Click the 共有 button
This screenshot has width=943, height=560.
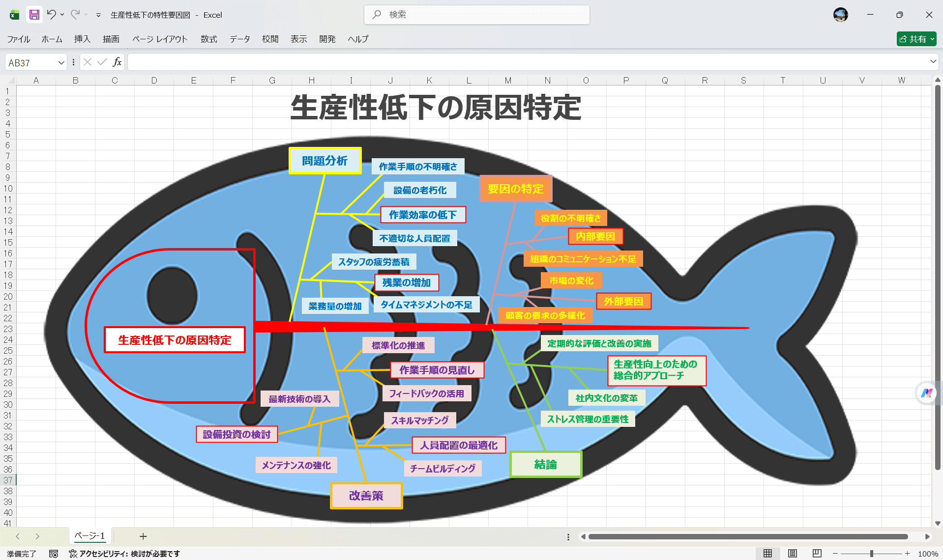click(x=915, y=39)
